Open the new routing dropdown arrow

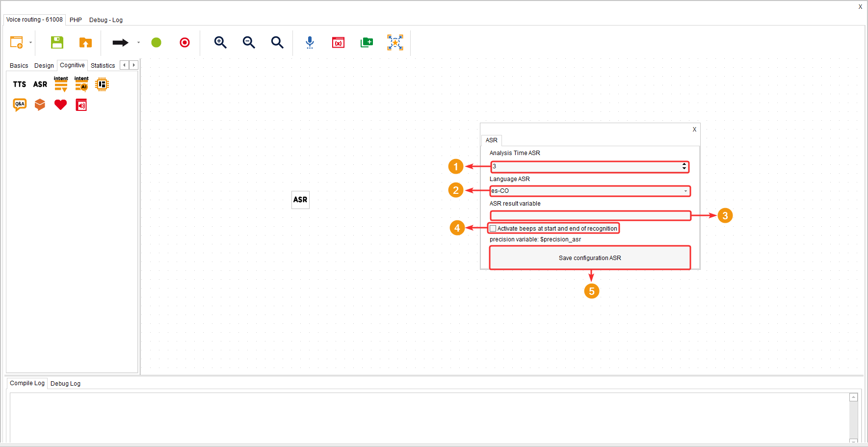tap(31, 43)
